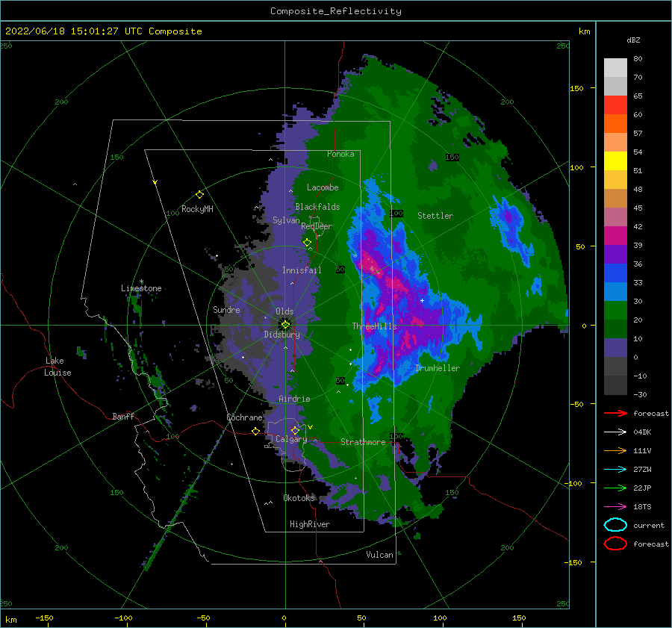Click the Sundre town label
The width and height of the screenshot is (672, 628).
pyautogui.click(x=226, y=309)
